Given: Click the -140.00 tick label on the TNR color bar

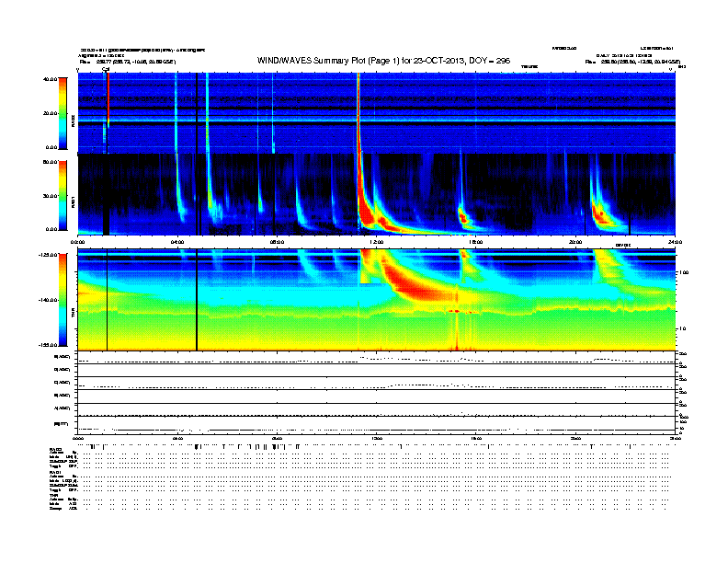Looking at the screenshot, I should point(48,300).
